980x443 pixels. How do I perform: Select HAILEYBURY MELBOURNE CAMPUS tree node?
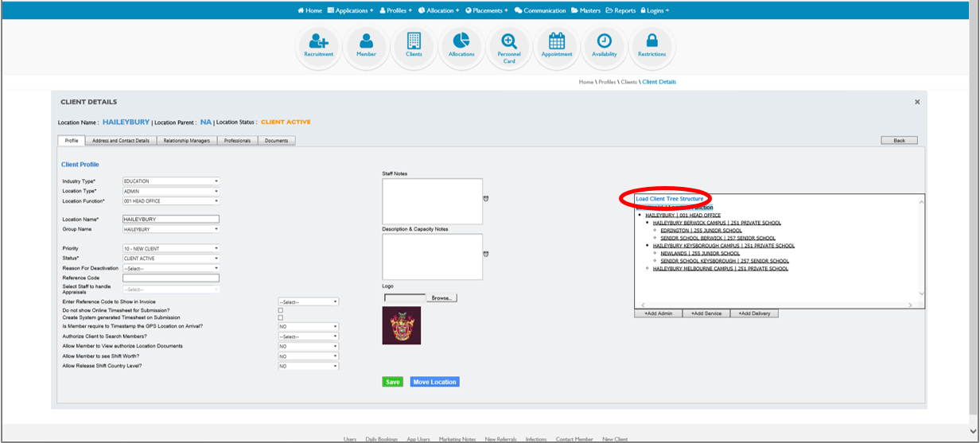tap(721, 269)
